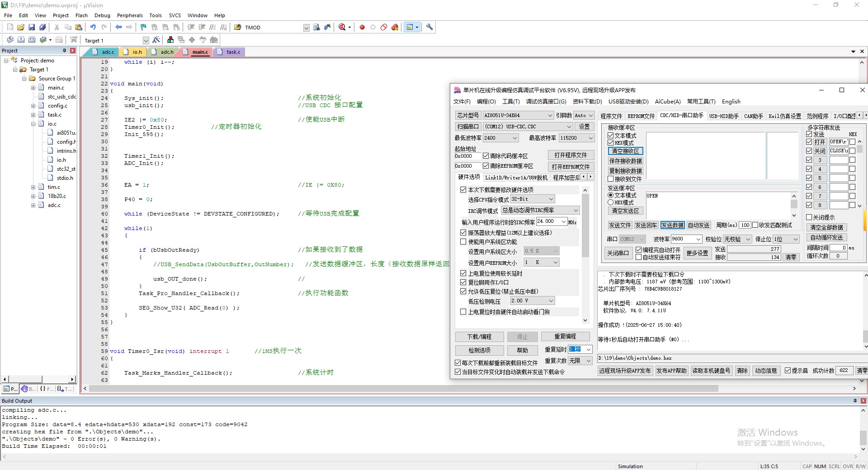Toggle 清除代码缓冲区 checkbox
Screen dimensions: 868x470
coord(486,156)
